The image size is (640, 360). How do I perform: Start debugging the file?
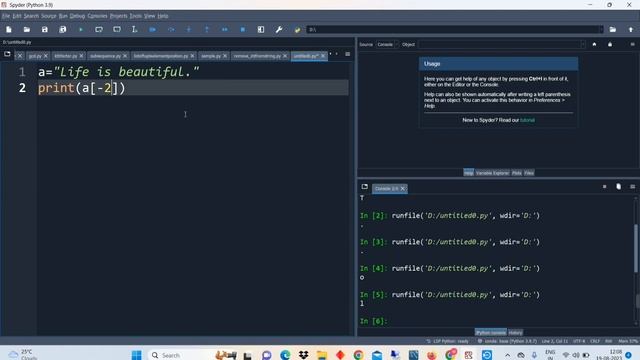[153, 29]
